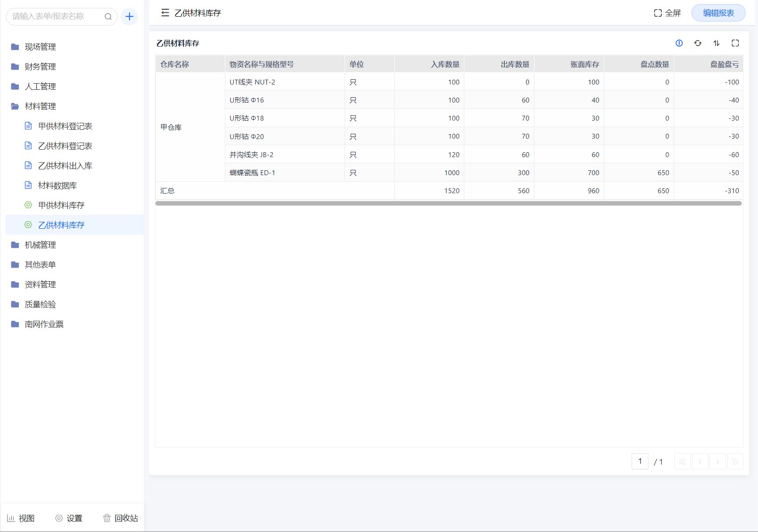Open the 回收站 recycle bin
The height and width of the screenshot is (532, 758).
click(121, 518)
